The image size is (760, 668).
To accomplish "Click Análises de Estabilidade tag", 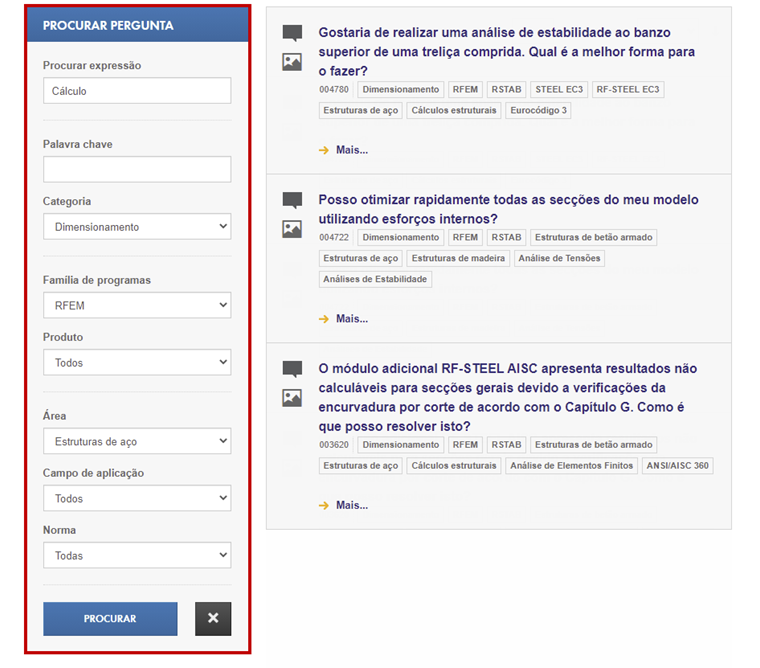I will tap(375, 279).
